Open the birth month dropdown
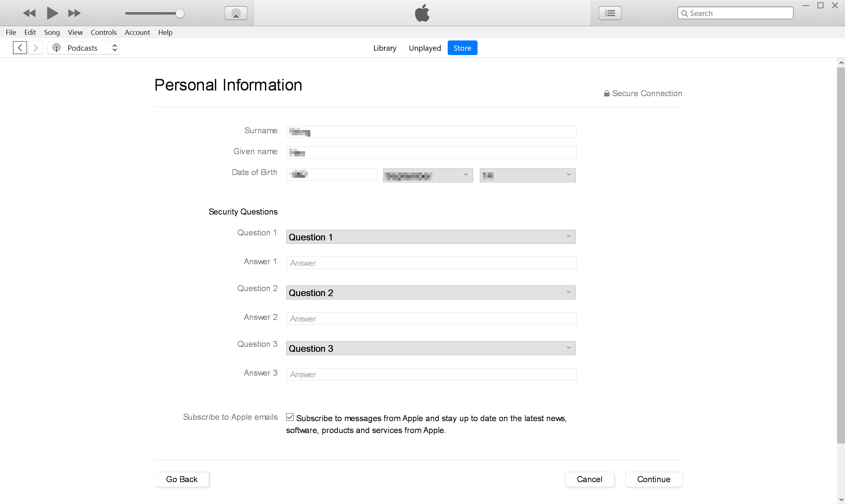Screen dimensions: 845x504 [427, 175]
